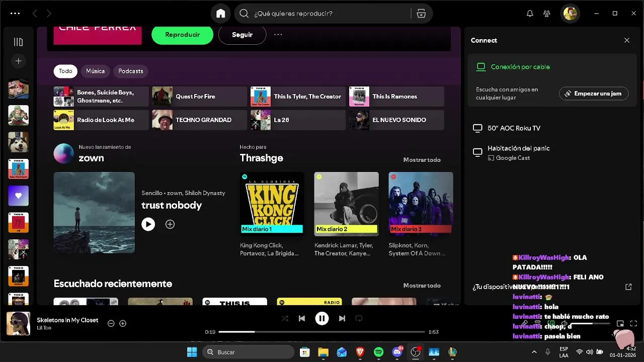Skip to previous track

[302, 318]
